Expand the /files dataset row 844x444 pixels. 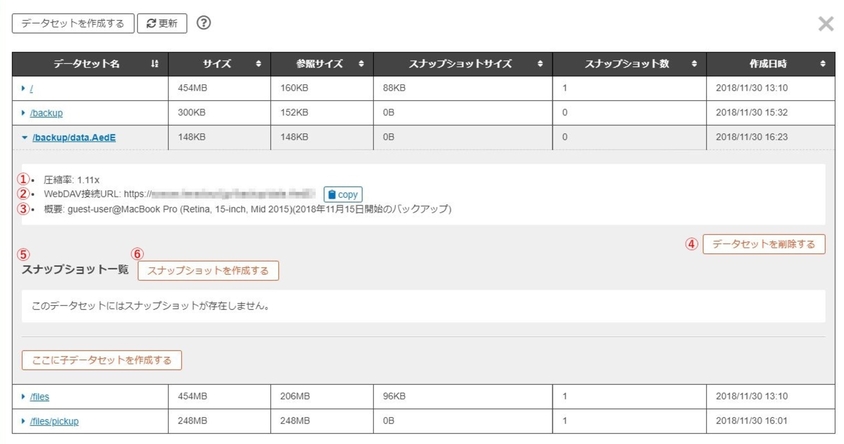(x=24, y=397)
